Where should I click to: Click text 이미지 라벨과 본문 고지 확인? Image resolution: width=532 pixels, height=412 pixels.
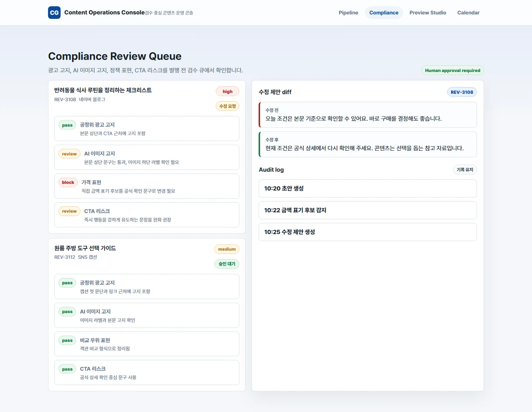(x=107, y=320)
